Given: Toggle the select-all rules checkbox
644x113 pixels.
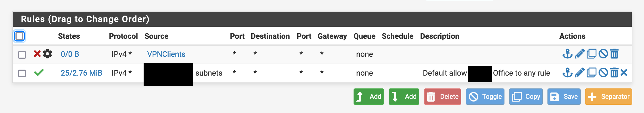Looking at the screenshot, I should coord(19,36).
